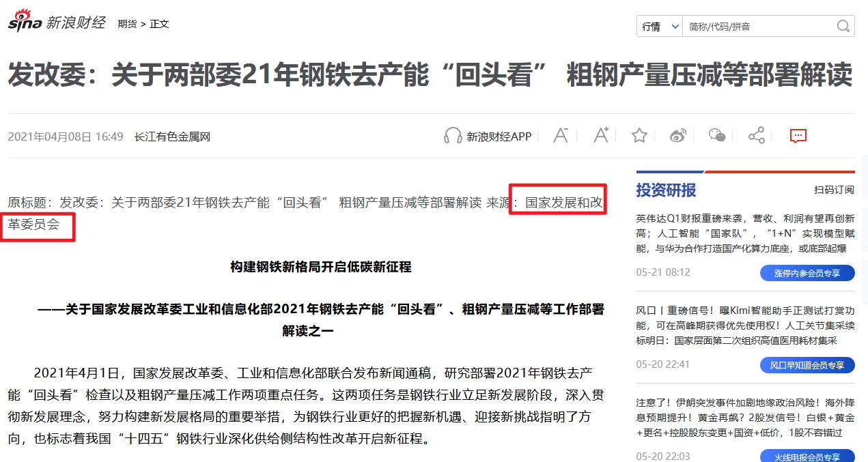Decrease the article font size
Image resolution: width=868 pixels, height=462 pixels.
pyautogui.click(x=561, y=136)
